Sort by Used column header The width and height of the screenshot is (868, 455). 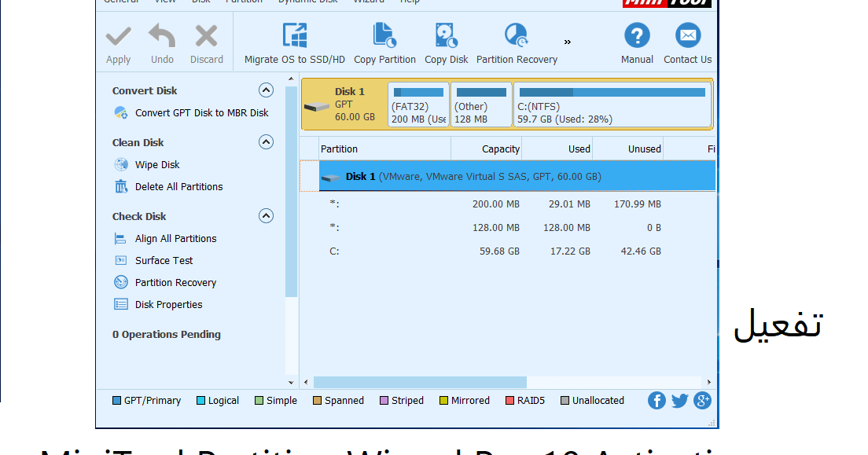557,149
